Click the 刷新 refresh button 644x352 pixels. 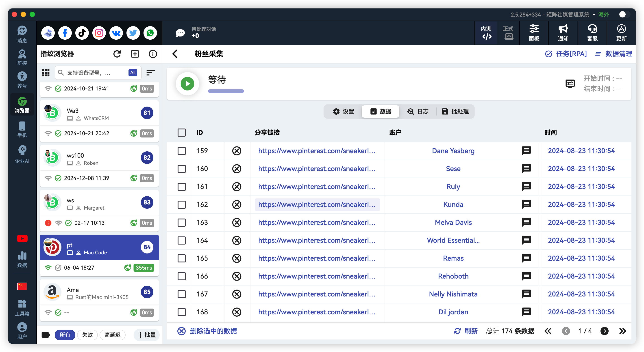(x=466, y=331)
